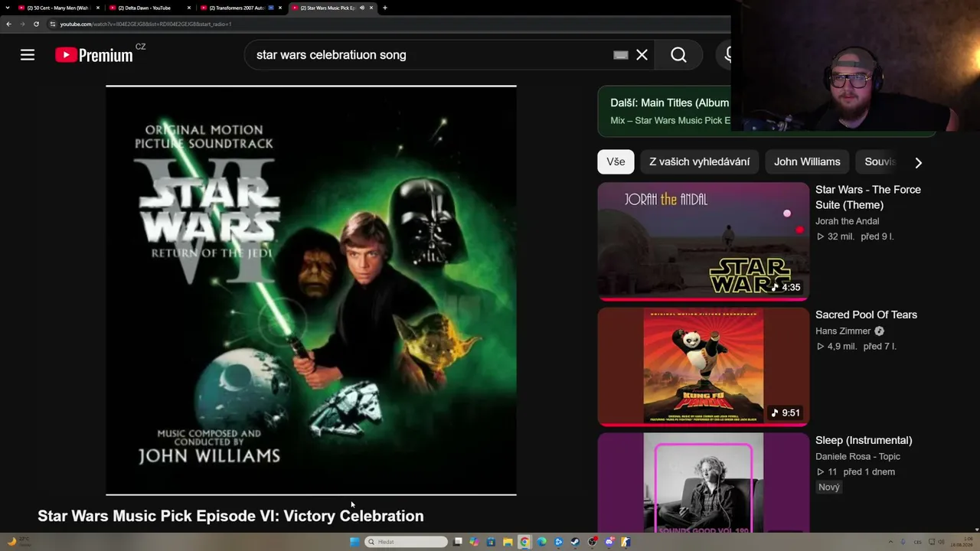
Task: Open 'Sacred Pool Of Tears' video title
Action: (866, 315)
